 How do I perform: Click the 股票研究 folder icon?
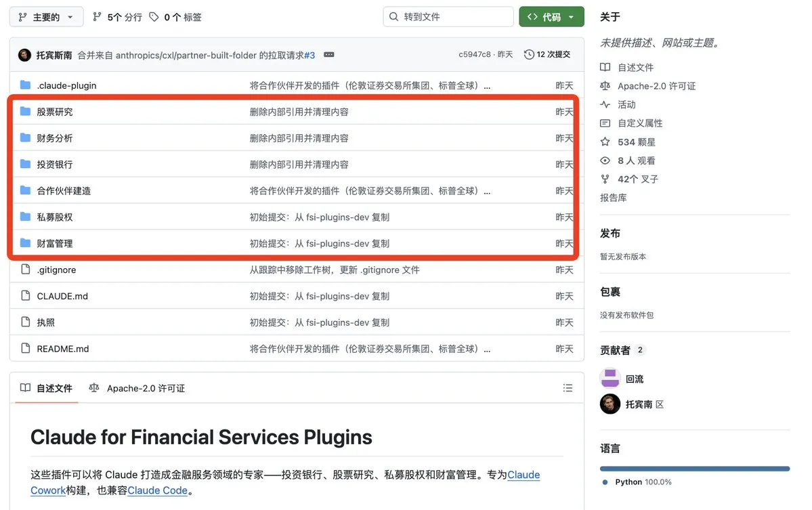pyautogui.click(x=26, y=112)
